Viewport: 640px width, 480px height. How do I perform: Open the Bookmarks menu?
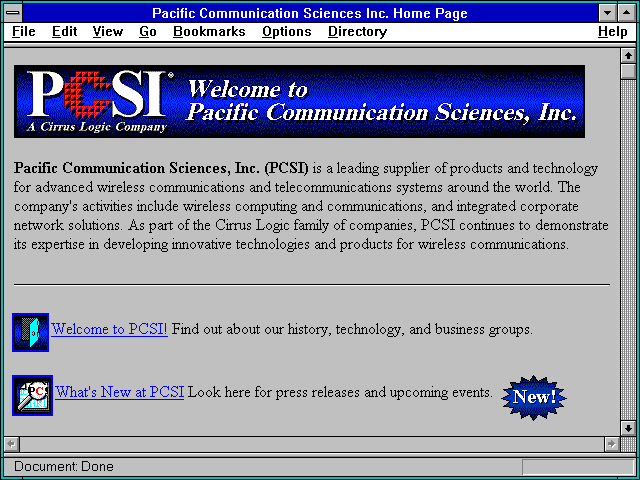[x=209, y=32]
